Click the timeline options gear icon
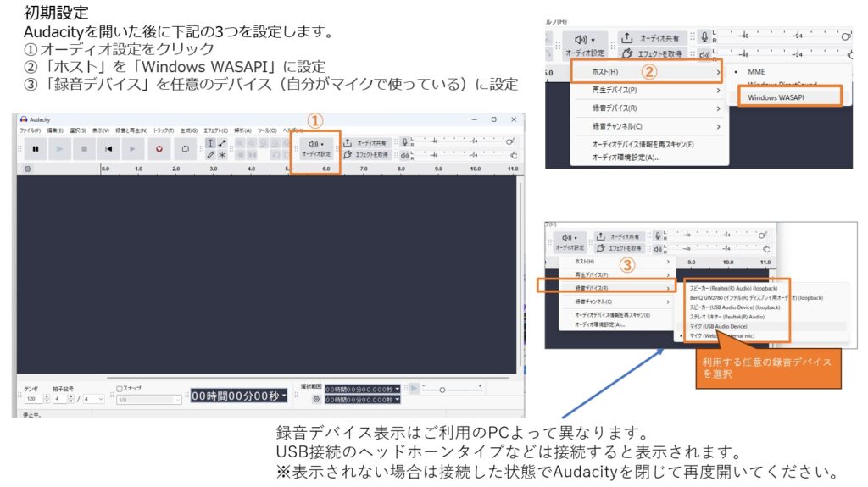The width and height of the screenshot is (868, 487). point(27,169)
